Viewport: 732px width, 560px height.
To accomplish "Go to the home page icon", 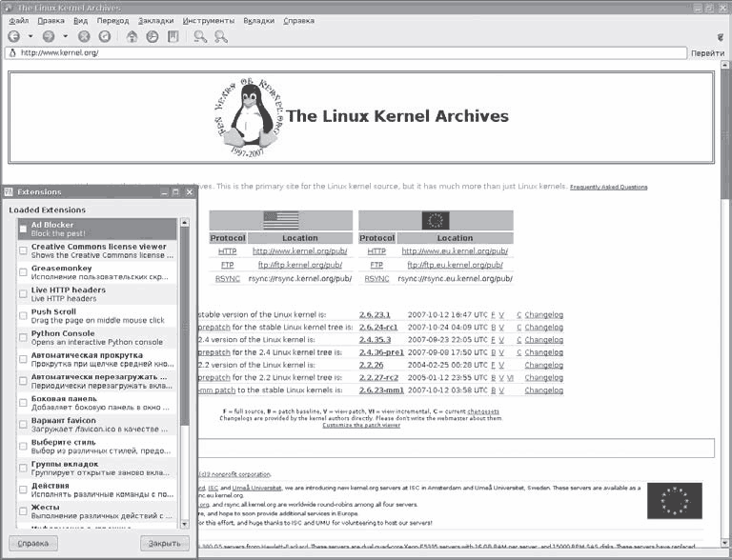I will [x=131, y=36].
